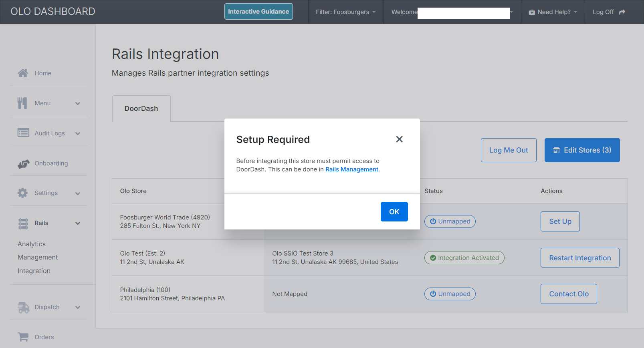Select the DoorDash tab
The height and width of the screenshot is (348, 644).
141,109
